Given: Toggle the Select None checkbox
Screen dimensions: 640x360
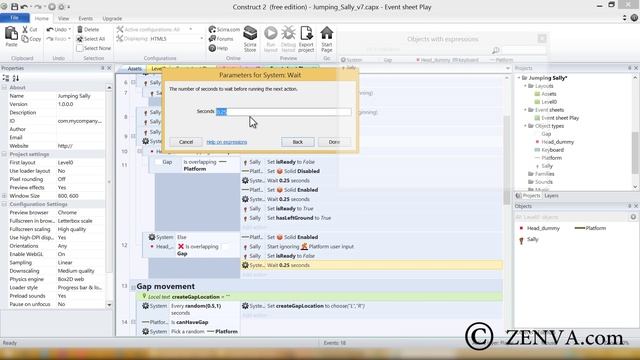Looking at the screenshot, I should 80,48.
